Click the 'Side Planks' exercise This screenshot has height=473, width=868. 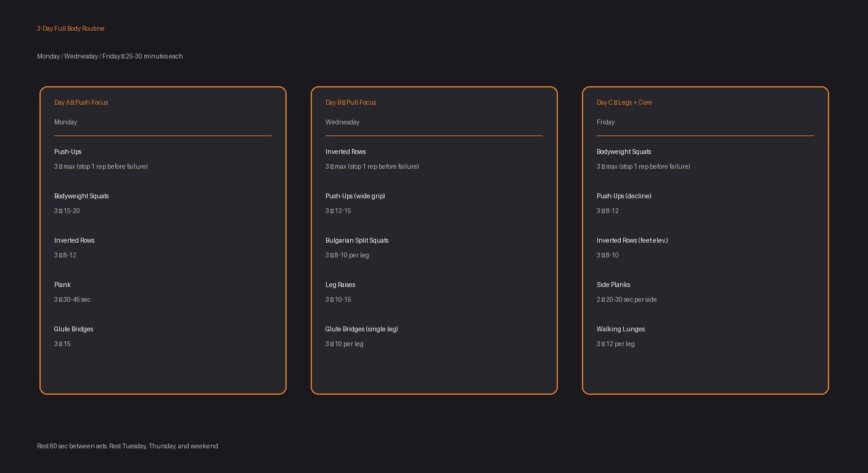[x=613, y=285]
